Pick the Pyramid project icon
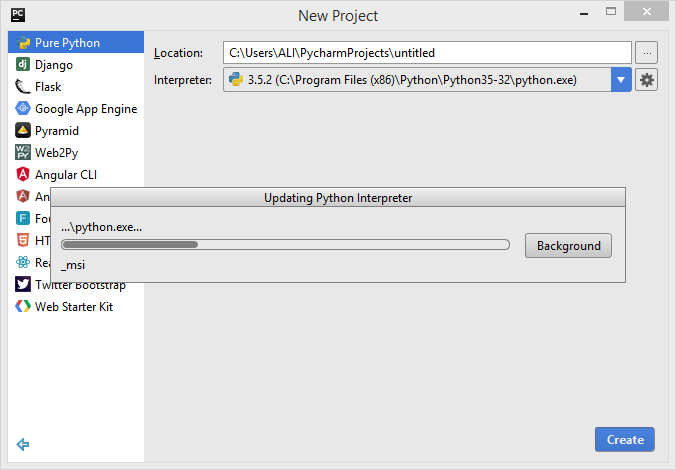Image resolution: width=676 pixels, height=470 pixels. coord(23,130)
